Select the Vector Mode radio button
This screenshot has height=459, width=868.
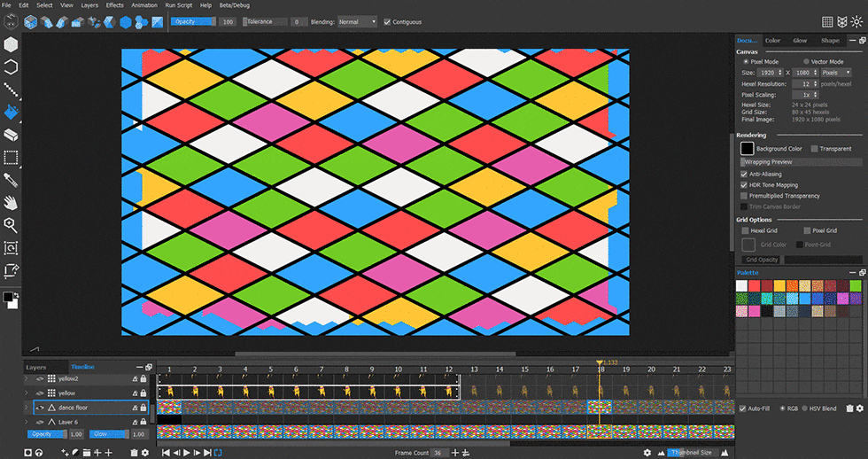[804, 61]
